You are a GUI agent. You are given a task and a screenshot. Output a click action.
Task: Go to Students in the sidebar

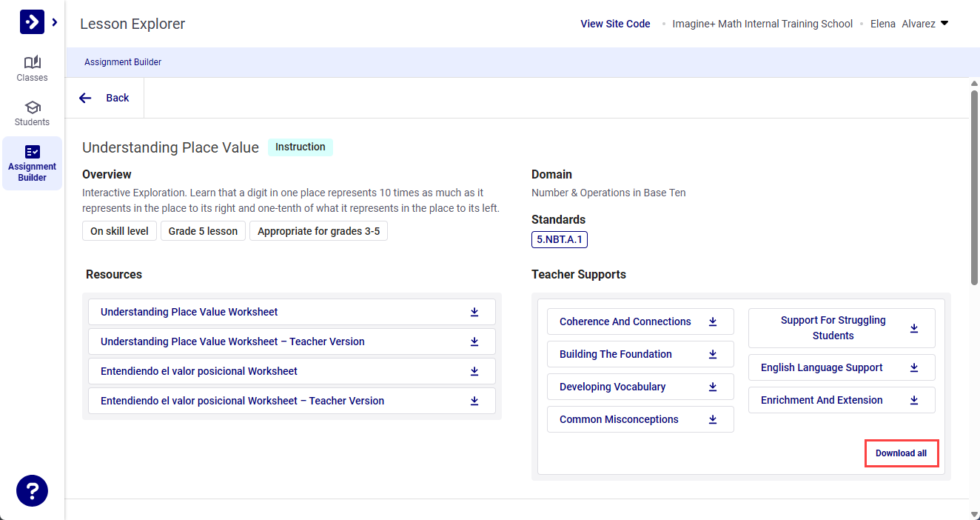32,113
